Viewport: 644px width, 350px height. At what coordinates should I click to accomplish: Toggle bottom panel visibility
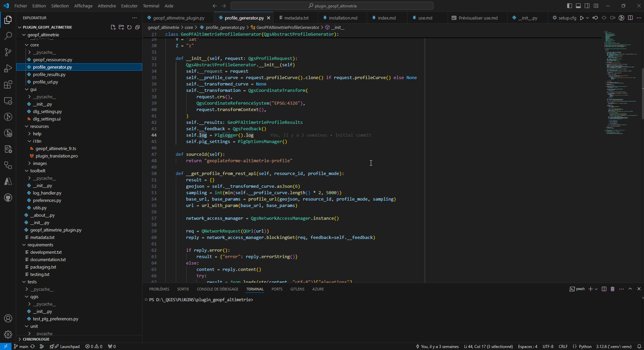(x=578, y=6)
